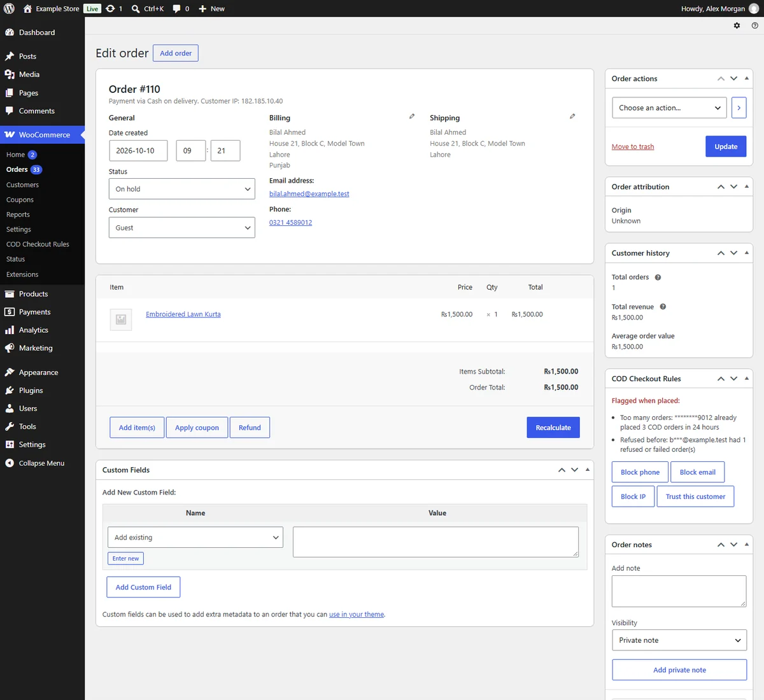Toggle Order notes panel collapse triangle
Viewport: 764px width, 700px height.
(x=747, y=544)
